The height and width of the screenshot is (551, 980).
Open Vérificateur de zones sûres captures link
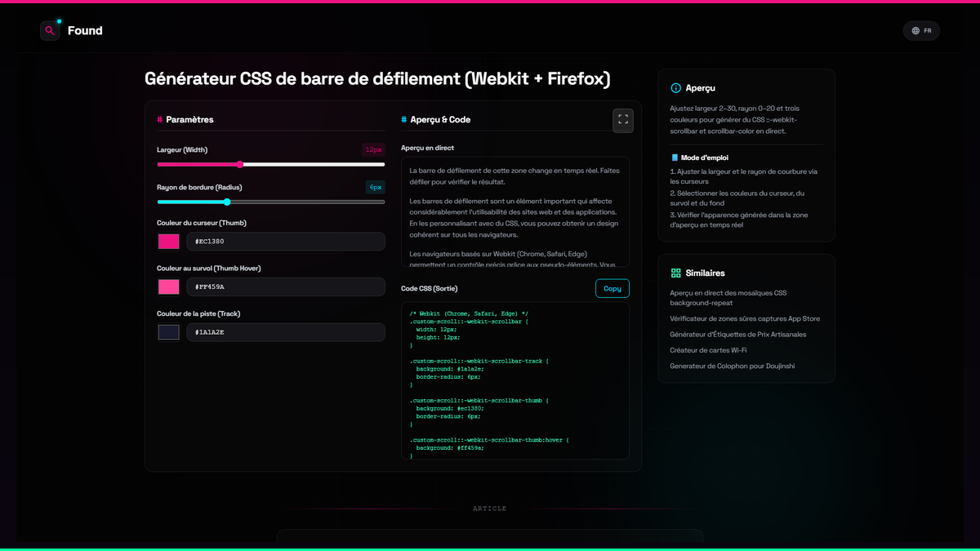tap(745, 318)
